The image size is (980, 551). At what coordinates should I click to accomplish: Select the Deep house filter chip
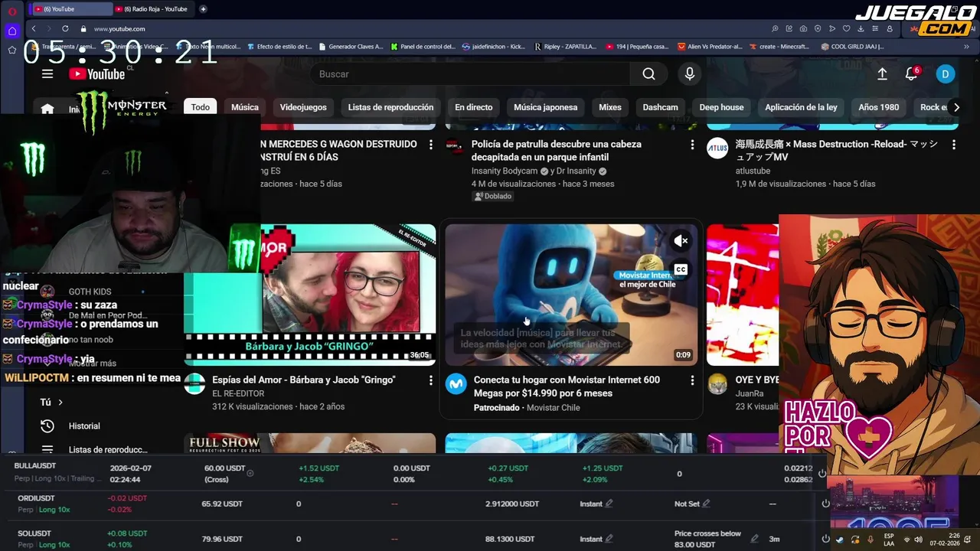tap(721, 107)
